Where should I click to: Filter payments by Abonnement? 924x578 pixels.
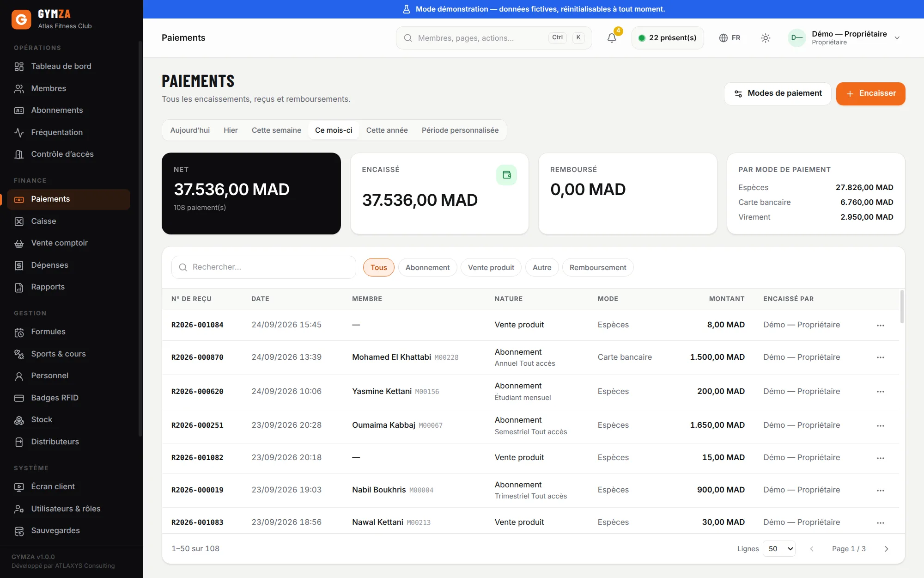coord(427,267)
